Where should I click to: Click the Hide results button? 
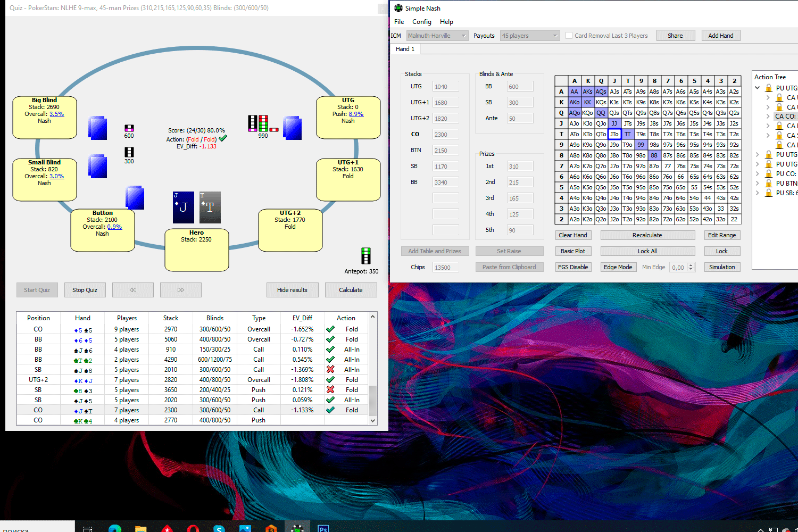click(x=292, y=290)
